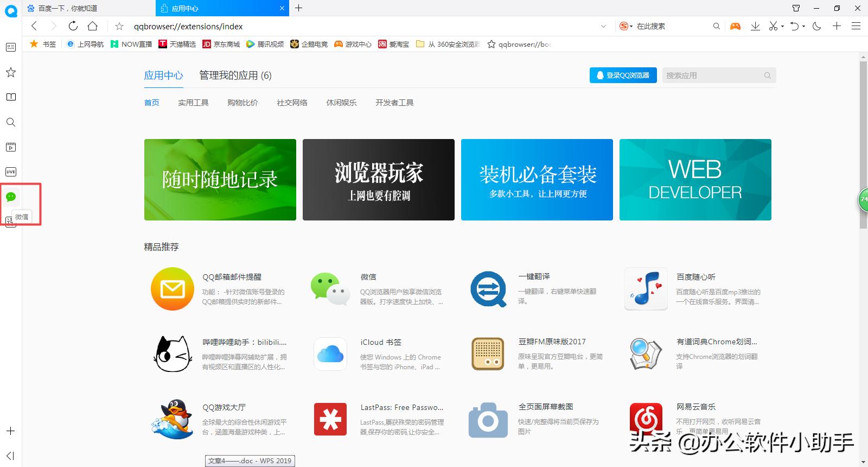The image size is (868, 467).
Task: Click the 浏览器玩家 dark banner
Action: click(x=379, y=180)
